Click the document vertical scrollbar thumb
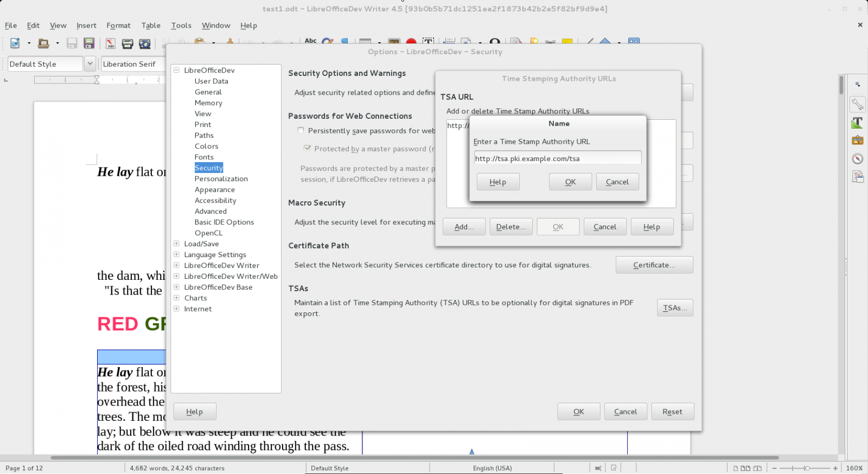Image resolution: width=868 pixels, height=474 pixels. tap(841, 85)
